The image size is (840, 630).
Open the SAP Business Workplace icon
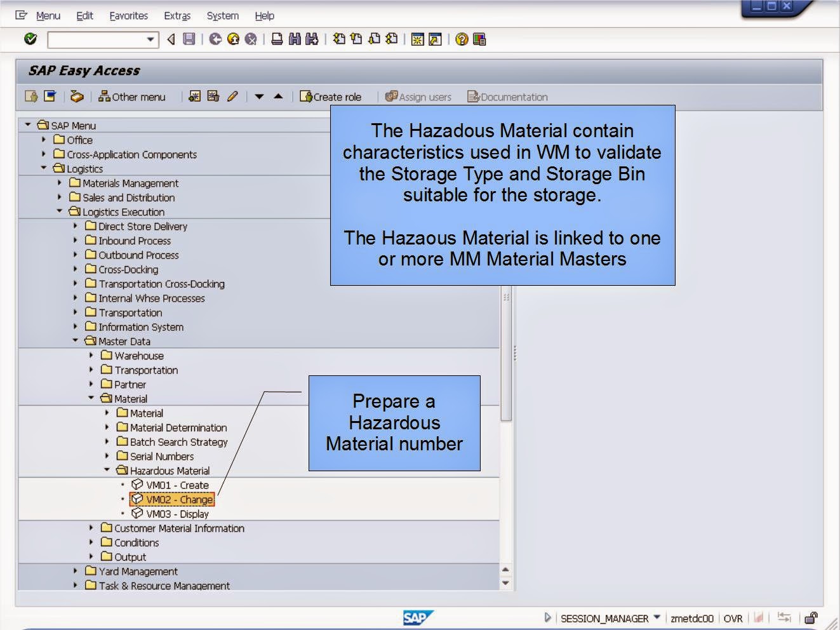coord(77,97)
